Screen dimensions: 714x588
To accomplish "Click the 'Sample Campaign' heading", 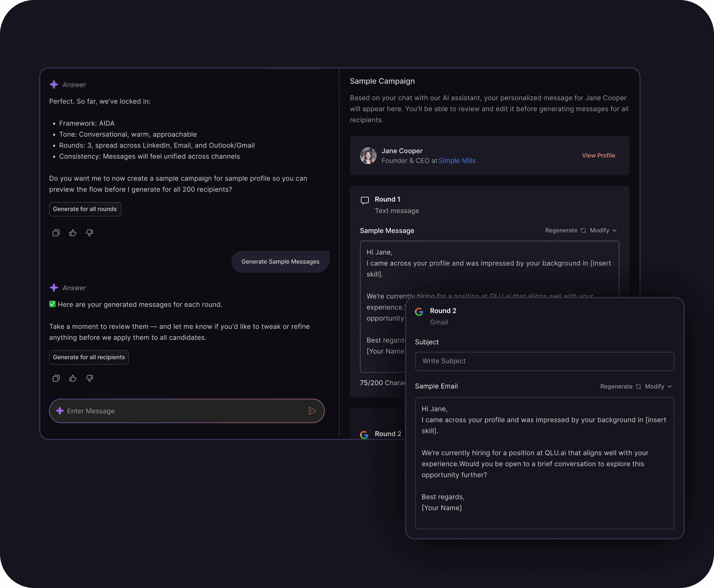I will (x=382, y=81).
